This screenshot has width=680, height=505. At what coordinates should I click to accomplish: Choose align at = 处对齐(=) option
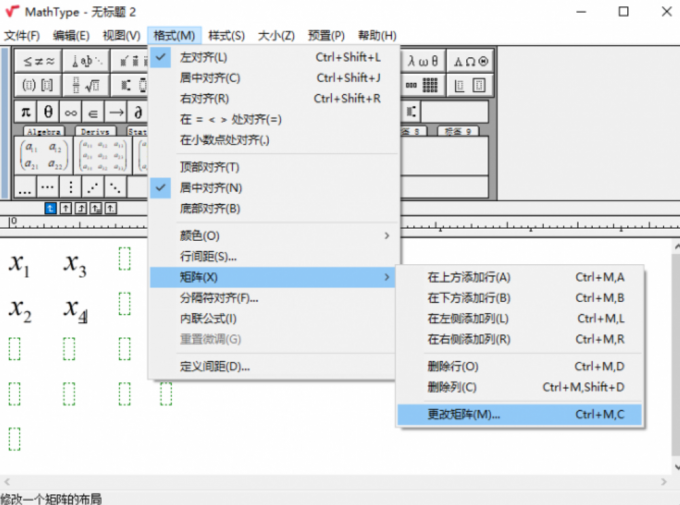[x=272, y=119]
